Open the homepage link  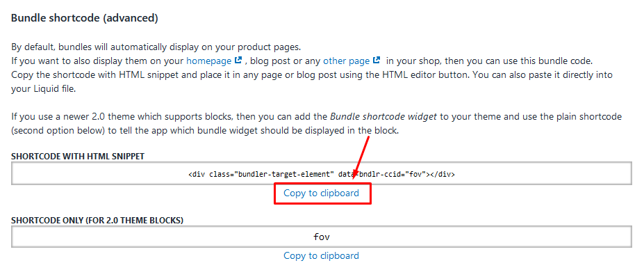[x=208, y=61]
